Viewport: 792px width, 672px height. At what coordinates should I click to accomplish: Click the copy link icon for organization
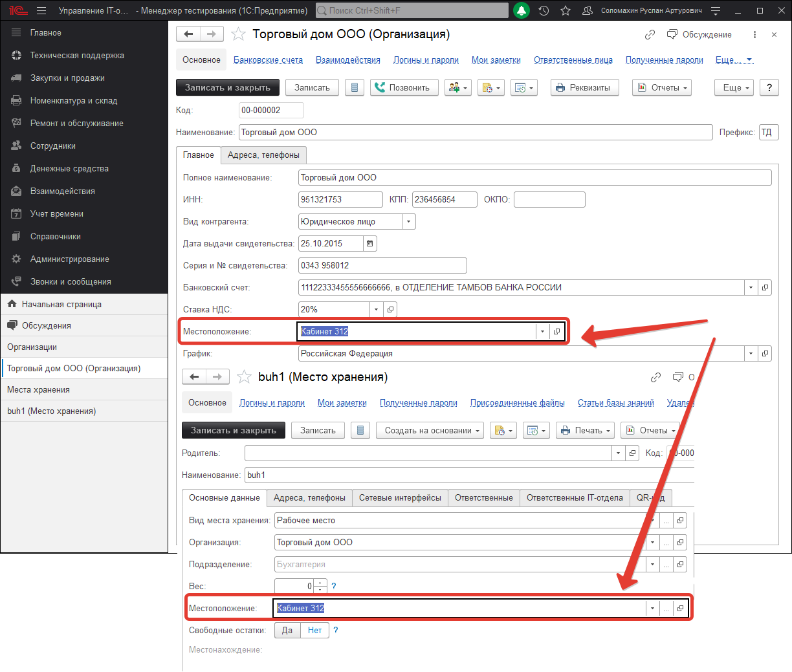point(650,34)
